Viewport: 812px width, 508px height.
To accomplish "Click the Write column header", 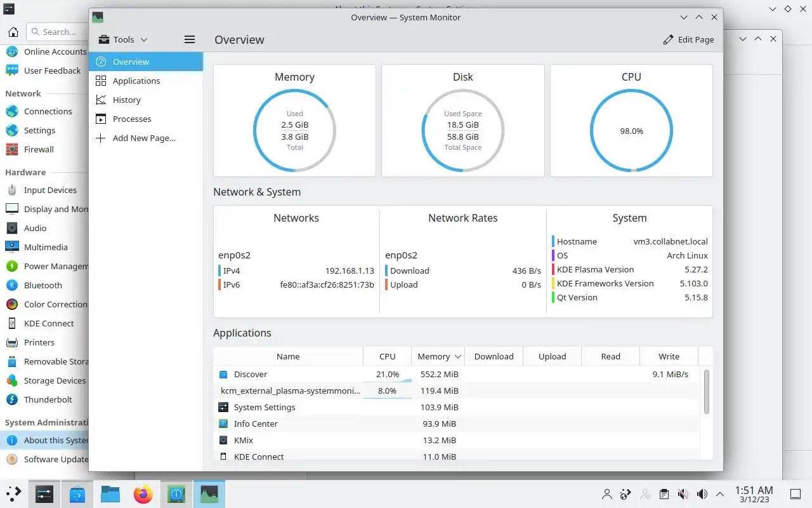I will 669,356.
